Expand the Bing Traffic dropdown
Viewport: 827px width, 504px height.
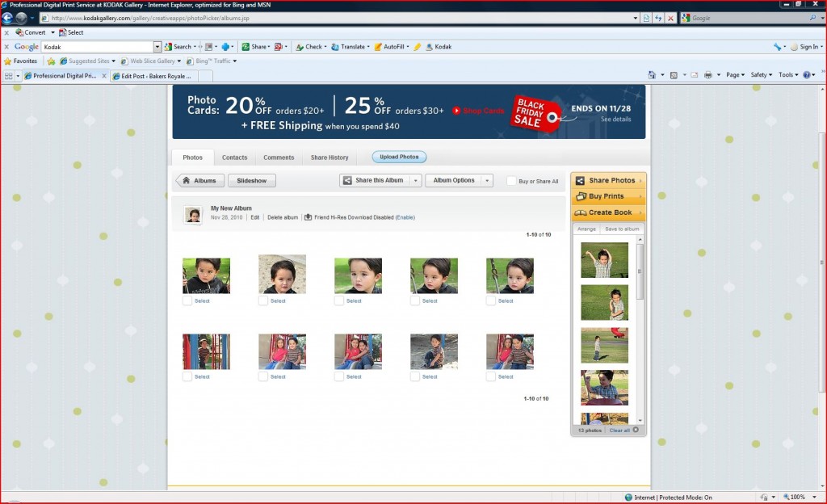(235, 61)
